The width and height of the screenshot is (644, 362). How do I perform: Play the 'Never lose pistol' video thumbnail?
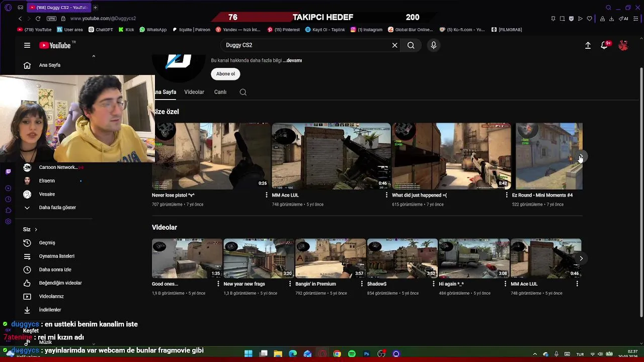point(212,156)
